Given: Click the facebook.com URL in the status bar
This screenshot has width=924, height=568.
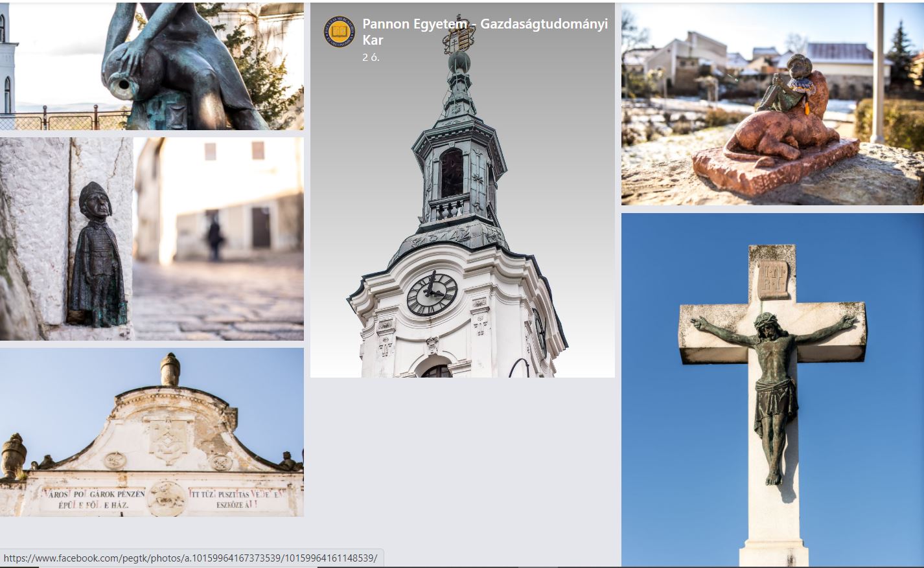Looking at the screenshot, I should (191, 558).
